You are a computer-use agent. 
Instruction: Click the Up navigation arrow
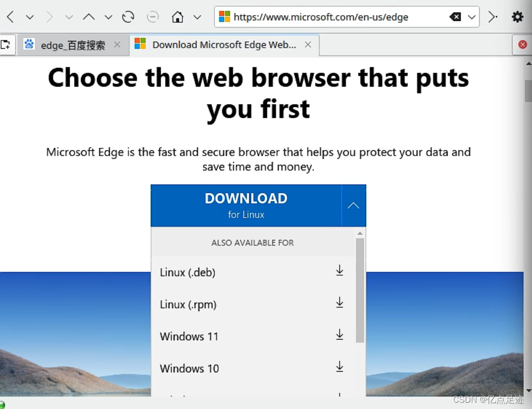[x=89, y=17]
